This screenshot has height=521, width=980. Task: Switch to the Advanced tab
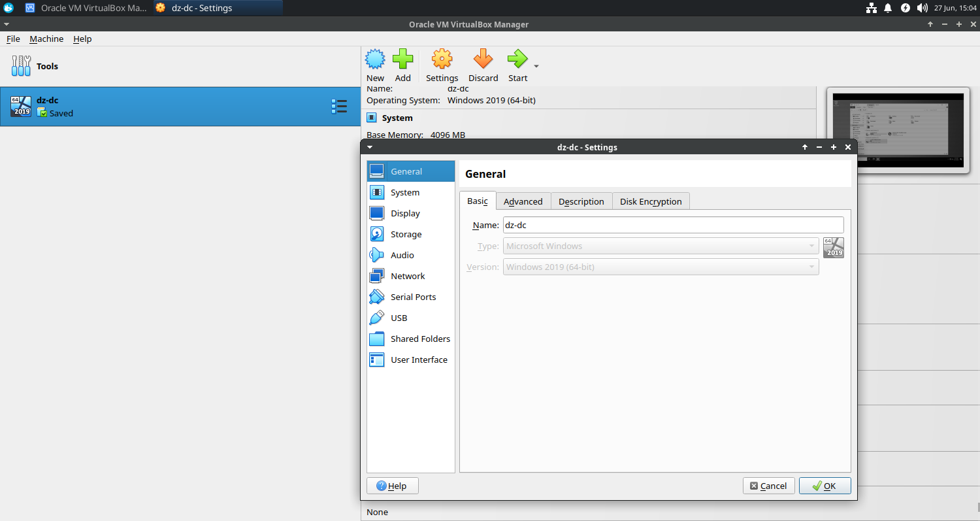(x=523, y=201)
